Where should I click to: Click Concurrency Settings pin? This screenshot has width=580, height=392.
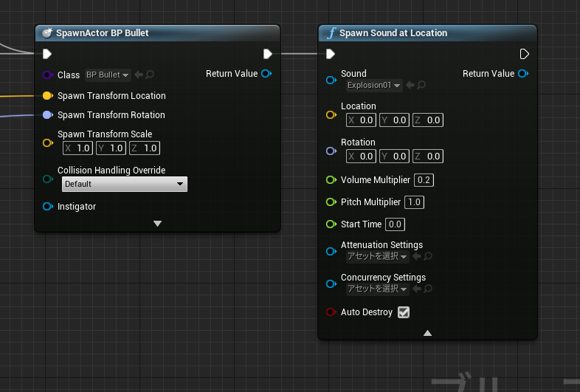331,284
